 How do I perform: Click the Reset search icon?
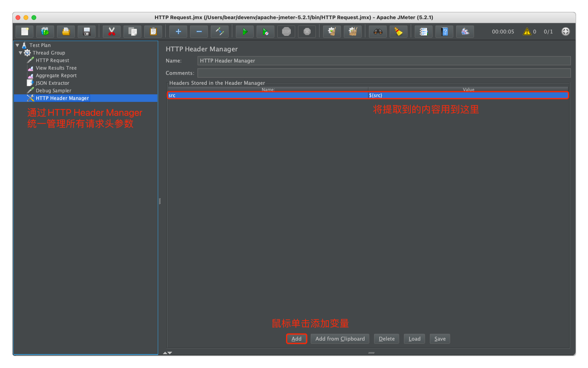(x=399, y=31)
